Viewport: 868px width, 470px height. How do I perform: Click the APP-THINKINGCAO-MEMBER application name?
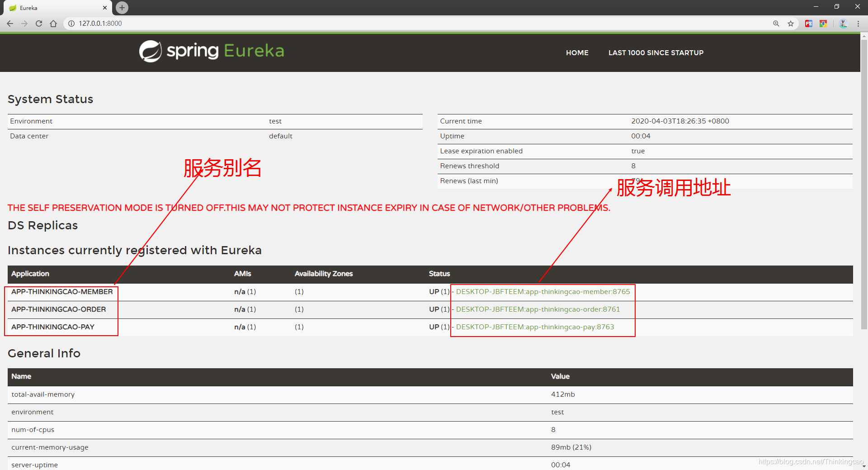62,292
